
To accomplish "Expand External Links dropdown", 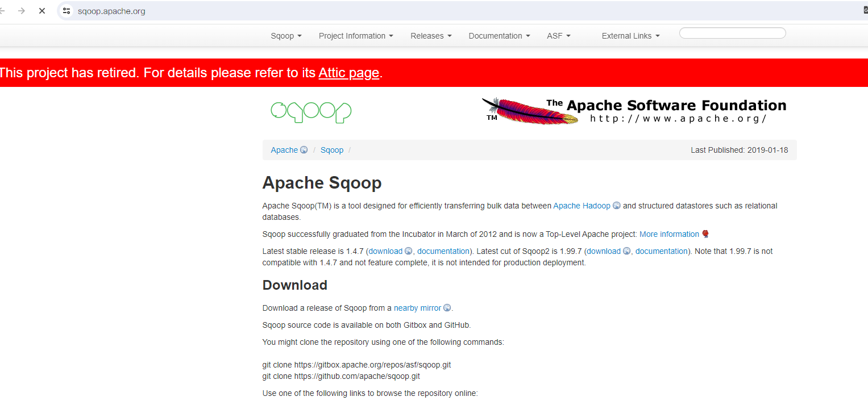I will coord(630,36).
